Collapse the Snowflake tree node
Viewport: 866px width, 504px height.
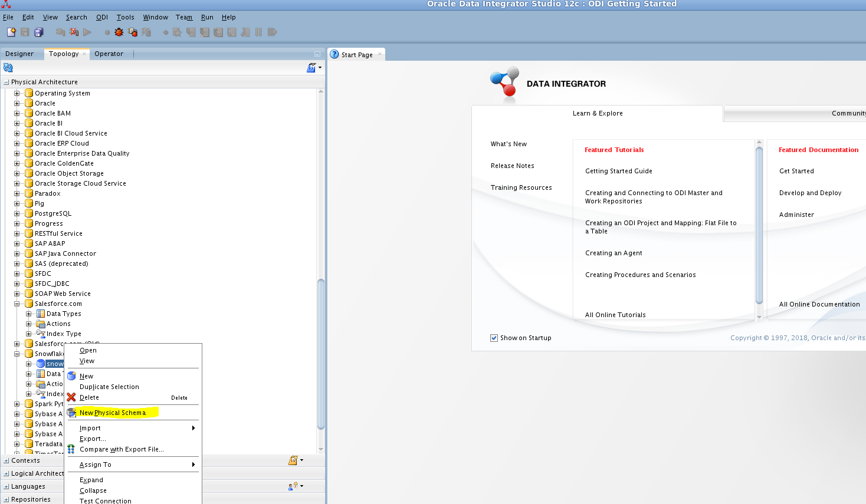[x=17, y=354]
